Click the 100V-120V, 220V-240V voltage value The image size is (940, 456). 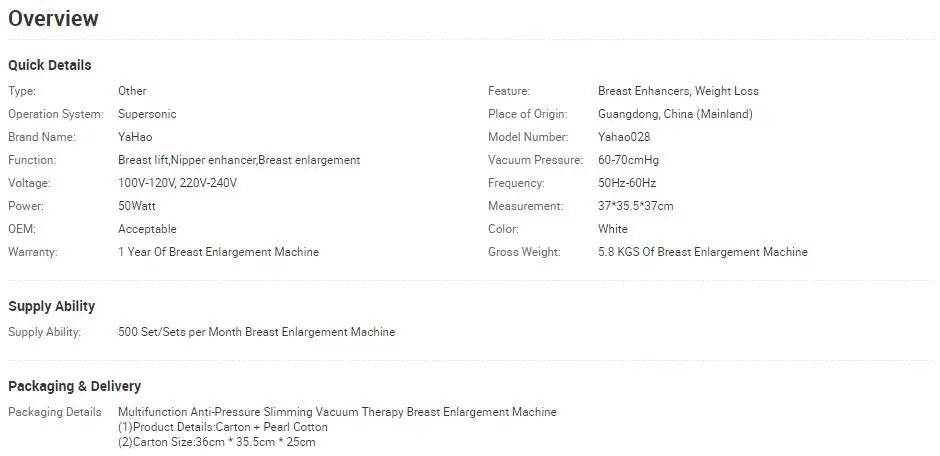coord(177,183)
